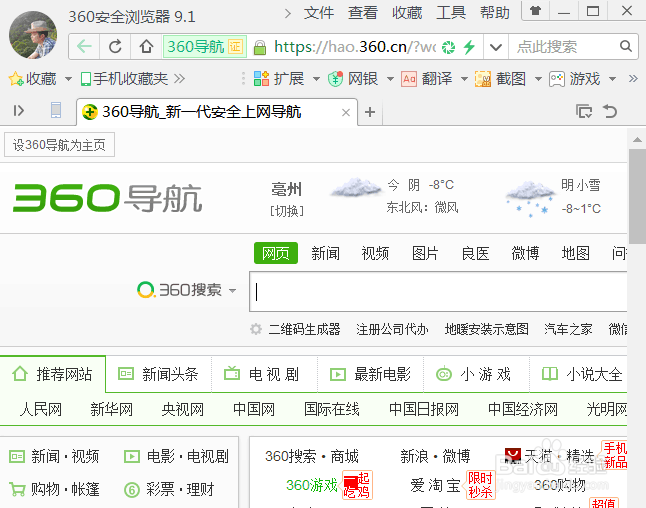Click the lightning speed mode icon
Viewport: 646px width, 508px height.
pyautogui.click(x=469, y=47)
